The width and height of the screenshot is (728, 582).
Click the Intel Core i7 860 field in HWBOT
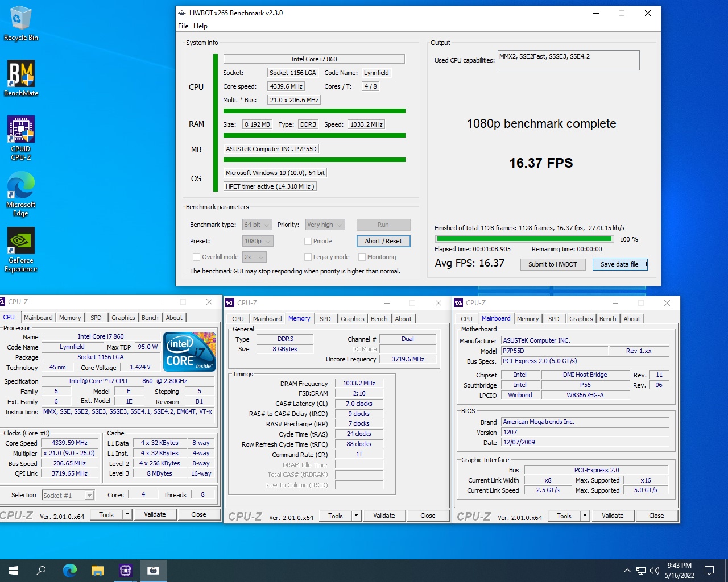pos(314,59)
